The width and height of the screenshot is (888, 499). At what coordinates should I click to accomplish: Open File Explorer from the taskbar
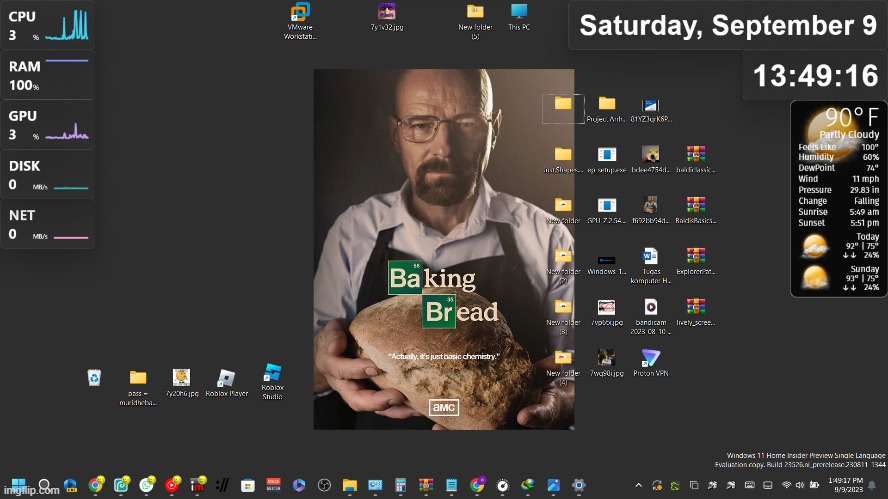click(349, 485)
